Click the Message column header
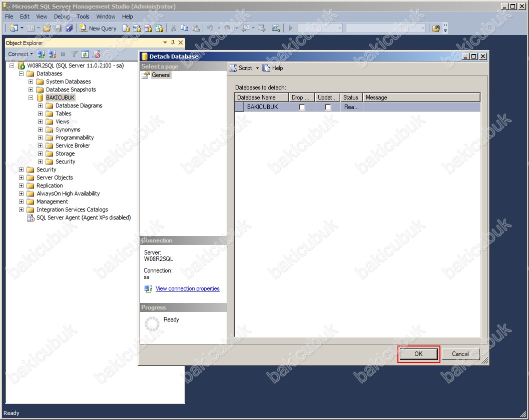The height and width of the screenshot is (420, 529). coord(421,97)
